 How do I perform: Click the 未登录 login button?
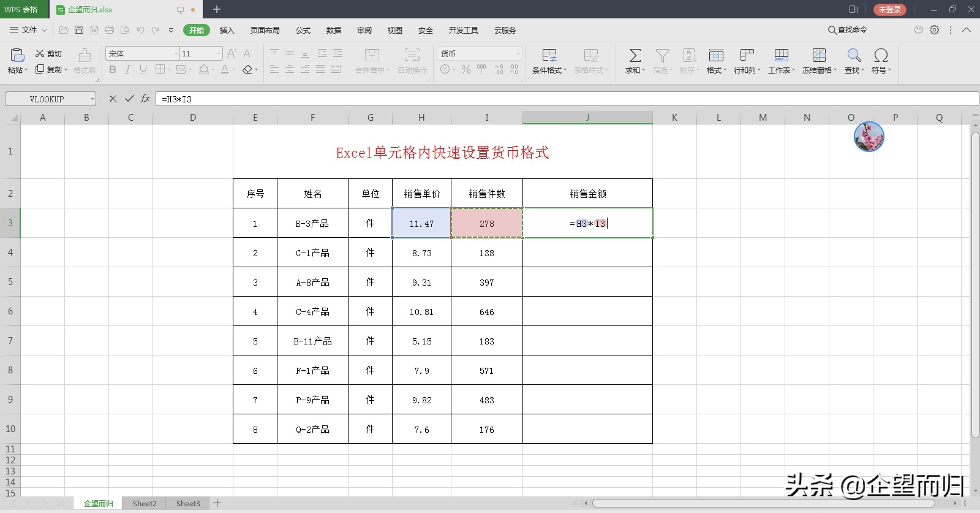889,10
